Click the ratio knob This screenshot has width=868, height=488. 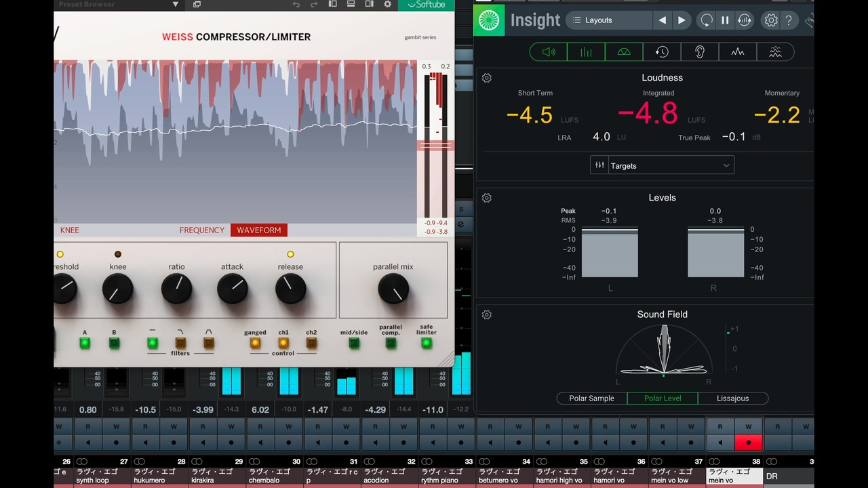pos(176,289)
